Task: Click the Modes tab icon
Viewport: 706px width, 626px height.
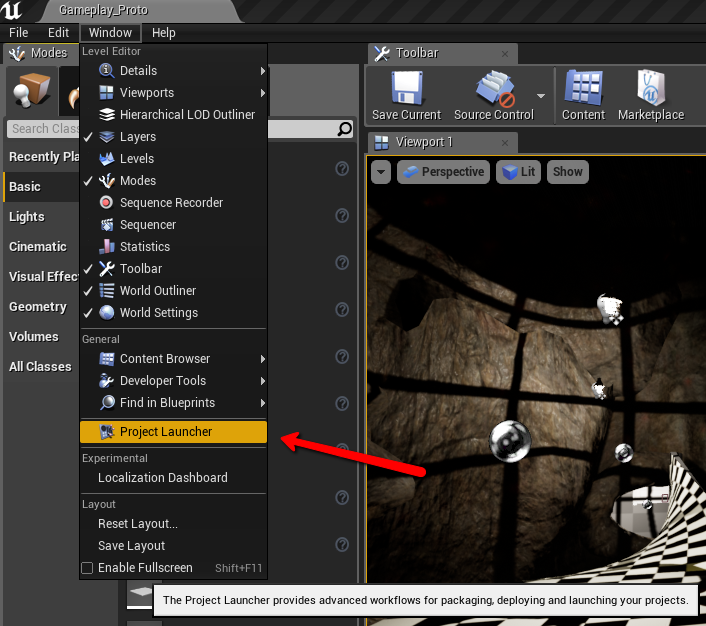Action: pyautogui.click(x=17, y=54)
